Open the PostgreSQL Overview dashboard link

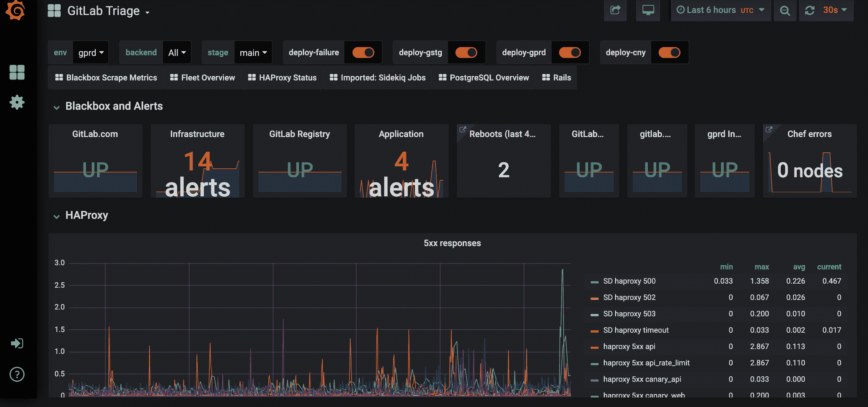coord(483,78)
